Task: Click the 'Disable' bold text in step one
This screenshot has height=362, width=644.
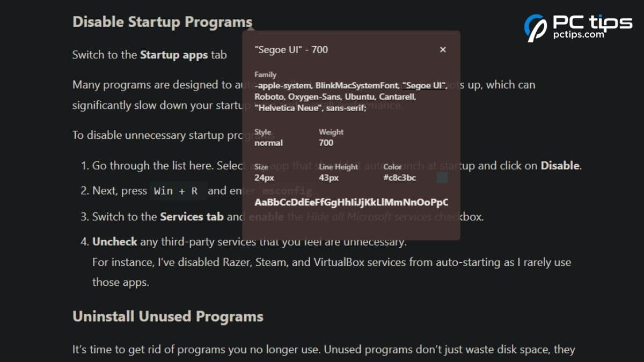Action: [560, 165]
